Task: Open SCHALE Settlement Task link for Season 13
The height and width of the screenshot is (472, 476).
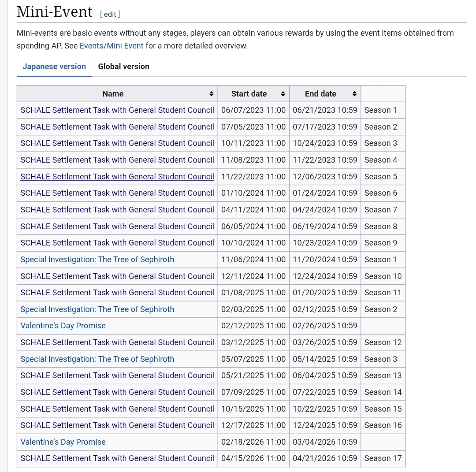Action: (x=117, y=375)
